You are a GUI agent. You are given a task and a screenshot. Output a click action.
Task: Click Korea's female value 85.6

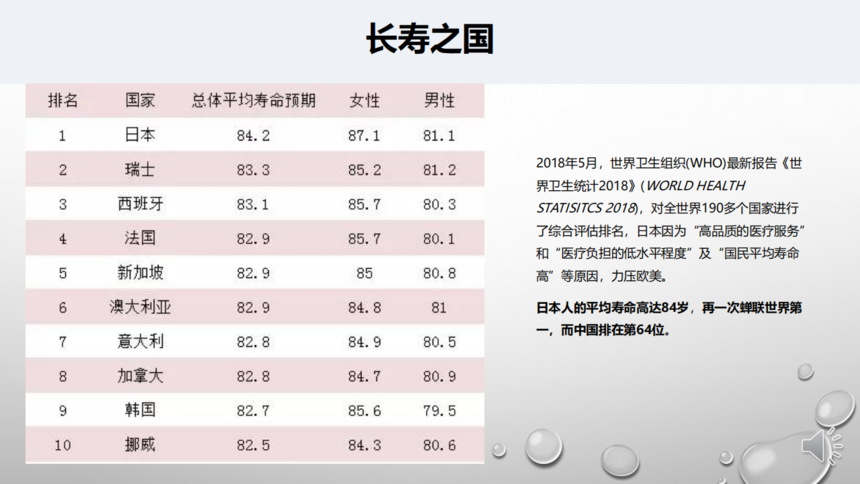[364, 411]
